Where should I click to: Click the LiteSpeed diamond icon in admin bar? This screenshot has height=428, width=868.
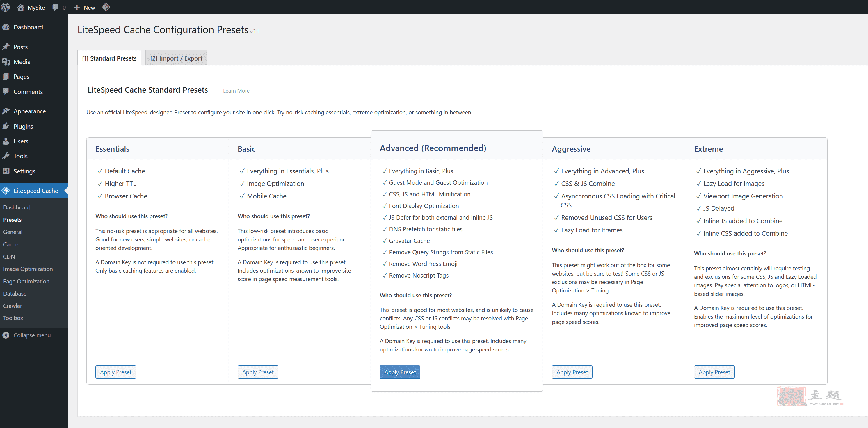(x=106, y=7)
